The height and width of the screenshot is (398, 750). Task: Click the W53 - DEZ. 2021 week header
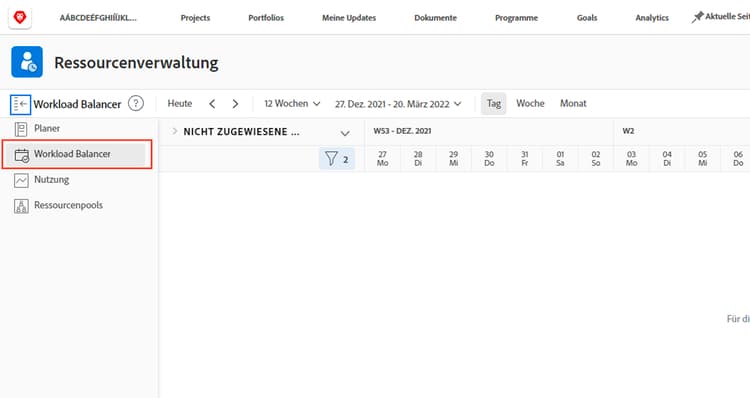402,131
